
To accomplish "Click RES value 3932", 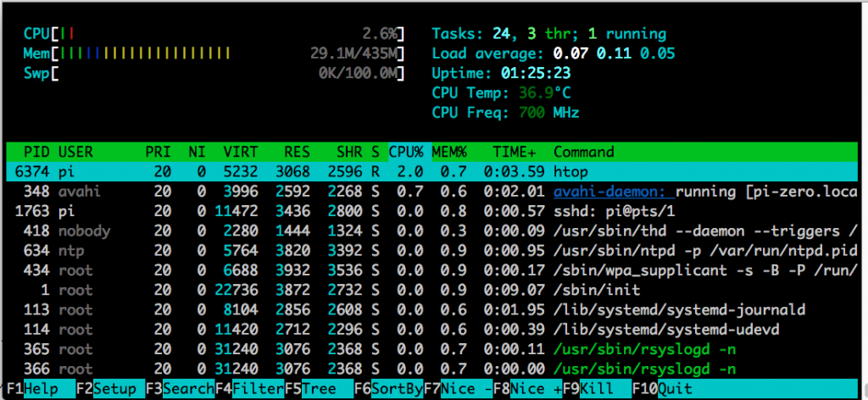I will [292, 270].
